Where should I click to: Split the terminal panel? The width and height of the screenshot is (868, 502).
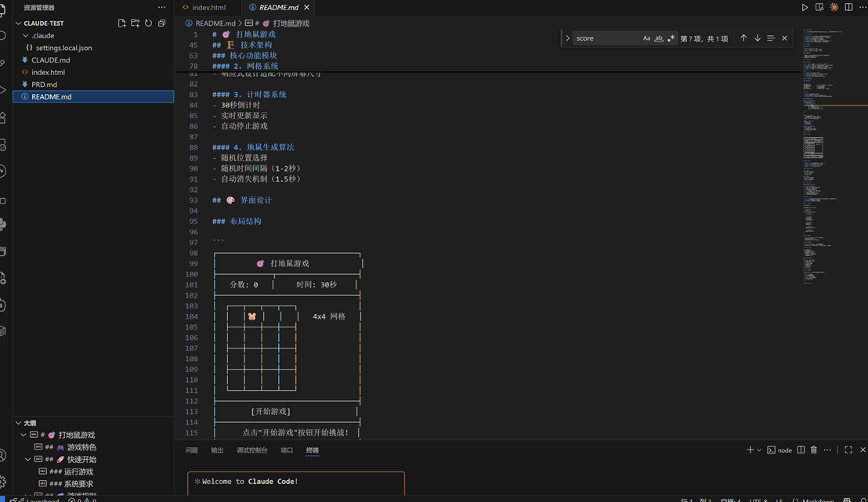click(x=801, y=450)
